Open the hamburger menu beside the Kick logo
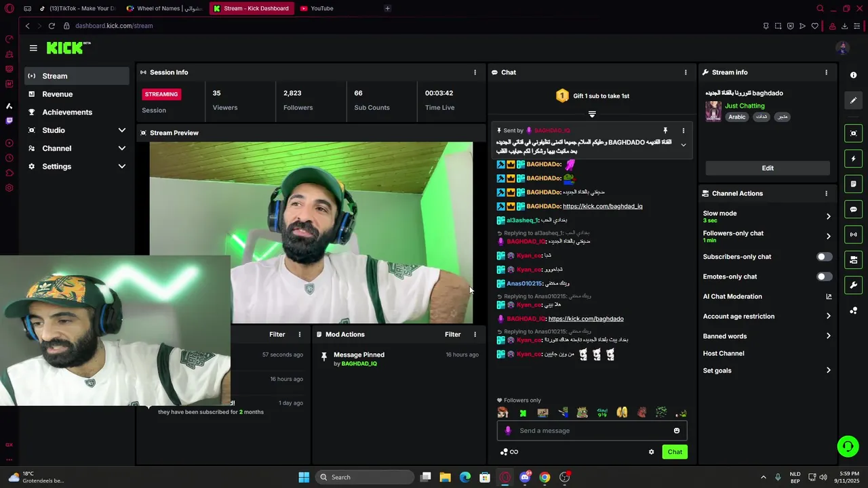868x488 pixels. 33,47
